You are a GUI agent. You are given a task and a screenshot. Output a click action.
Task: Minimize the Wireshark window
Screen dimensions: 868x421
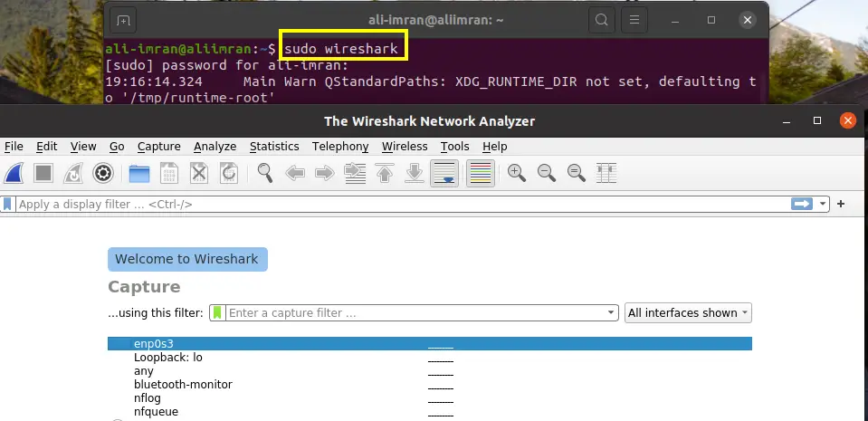click(787, 120)
